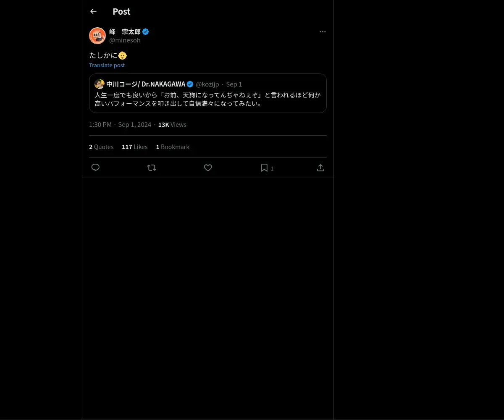Click the 中川コージ/ Dr.NAKAGAWA name

click(x=146, y=84)
